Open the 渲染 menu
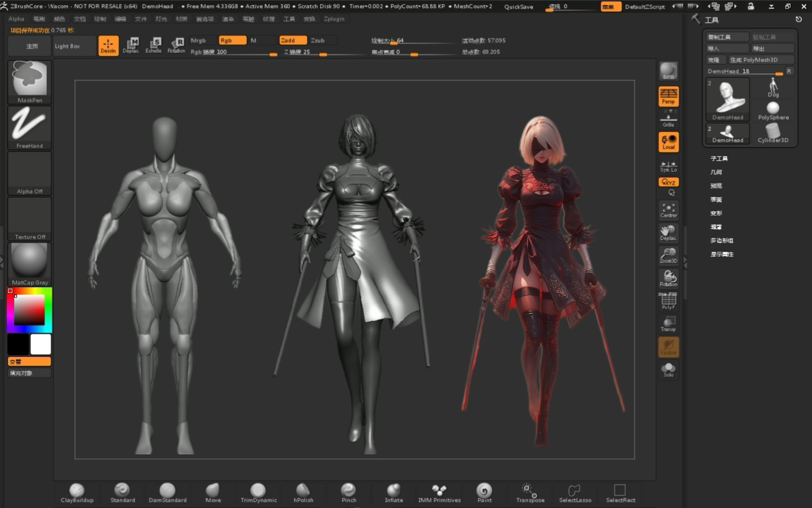 point(228,19)
